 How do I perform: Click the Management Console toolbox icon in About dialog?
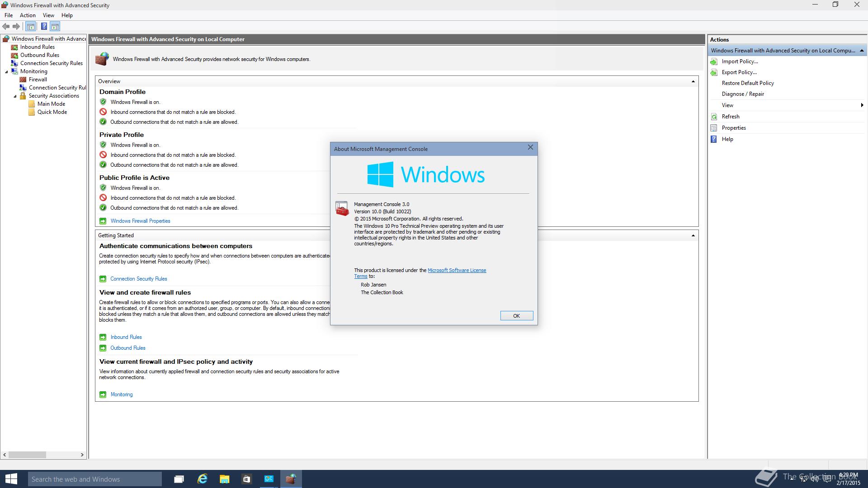click(342, 209)
